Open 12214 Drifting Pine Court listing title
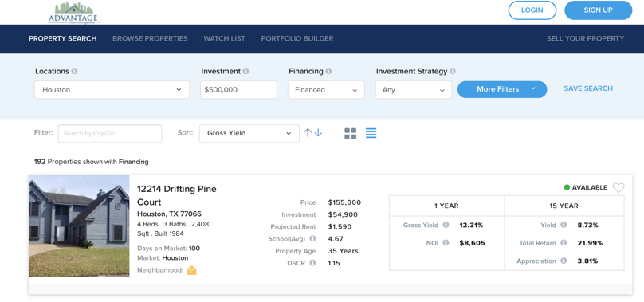Viewport: 644px width, 302px height. pyautogui.click(x=177, y=195)
